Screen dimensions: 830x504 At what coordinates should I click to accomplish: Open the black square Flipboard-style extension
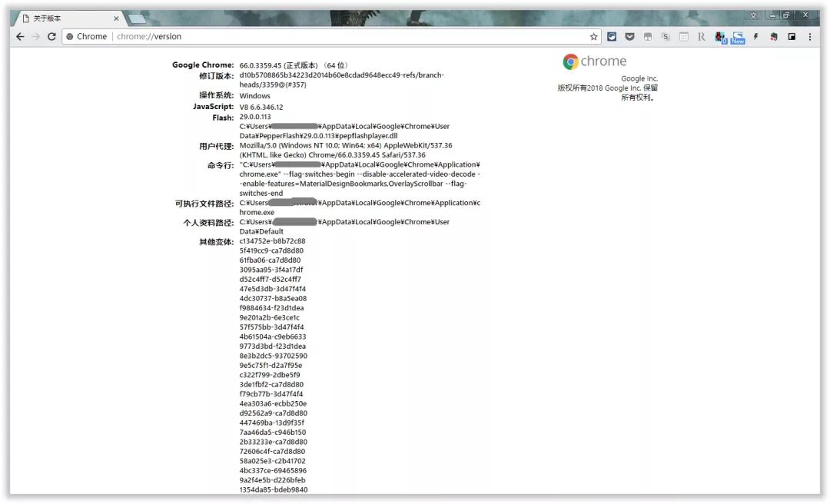coord(792,37)
